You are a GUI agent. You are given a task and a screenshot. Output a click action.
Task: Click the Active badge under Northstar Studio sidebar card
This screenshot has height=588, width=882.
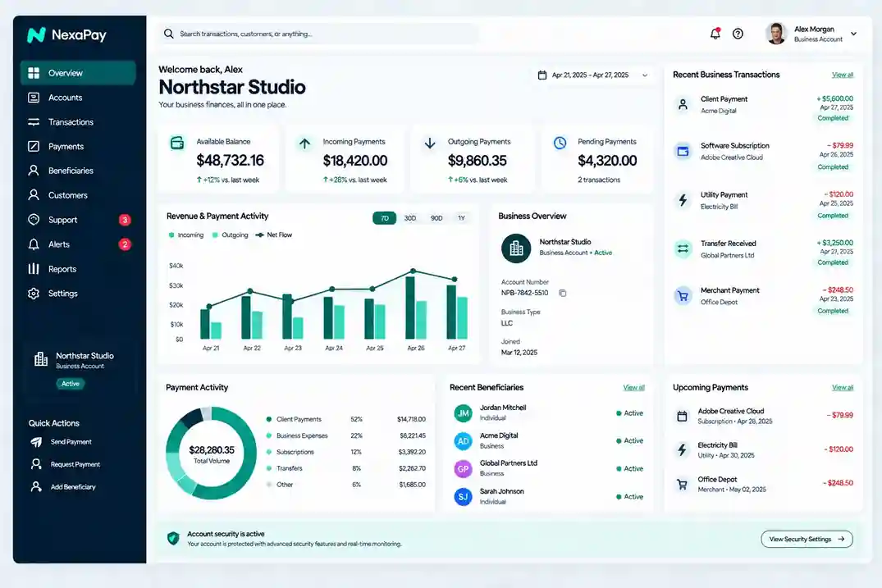click(x=71, y=384)
